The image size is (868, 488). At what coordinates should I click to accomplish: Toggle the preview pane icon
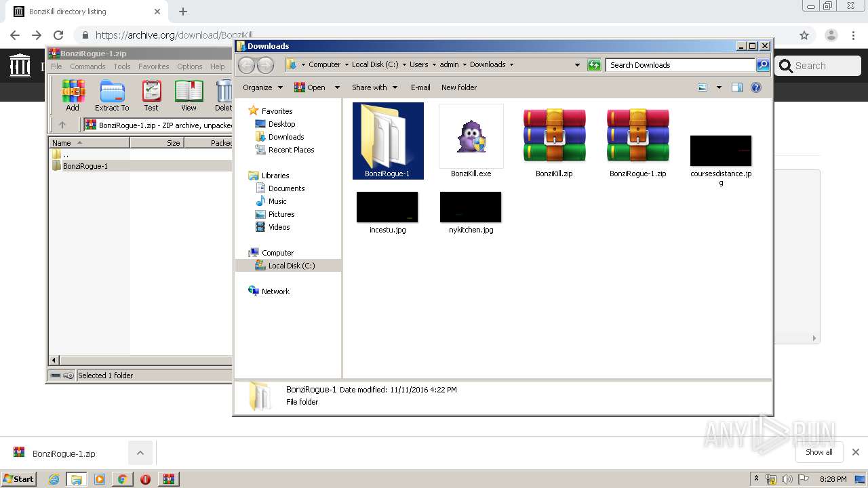pyautogui.click(x=737, y=87)
